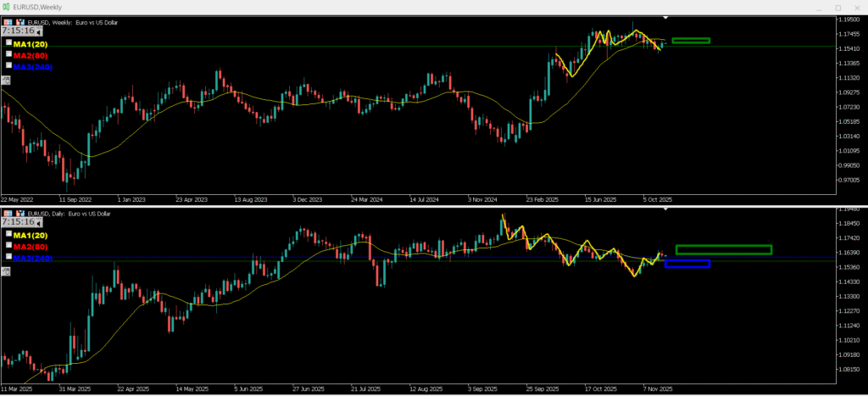Click the small panel icon below MA3 on Weekly chart
Image resolution: width=868 pixels, height=396 pixels.
(5, 79)
